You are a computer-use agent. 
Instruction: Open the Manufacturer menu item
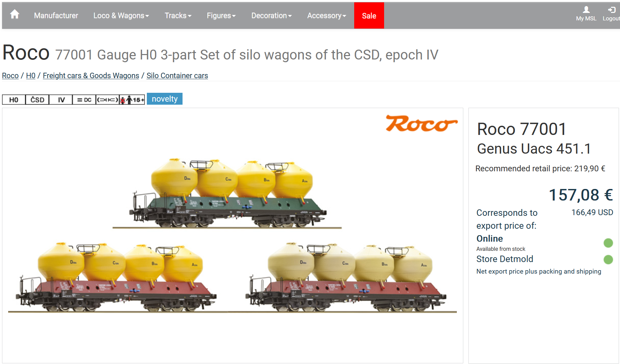[x=56, y=16]
